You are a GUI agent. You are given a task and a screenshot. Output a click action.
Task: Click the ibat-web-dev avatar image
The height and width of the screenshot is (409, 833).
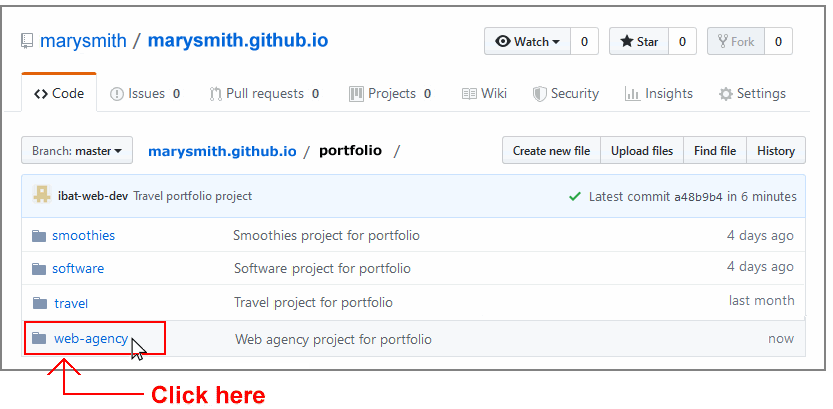(41, 195)
